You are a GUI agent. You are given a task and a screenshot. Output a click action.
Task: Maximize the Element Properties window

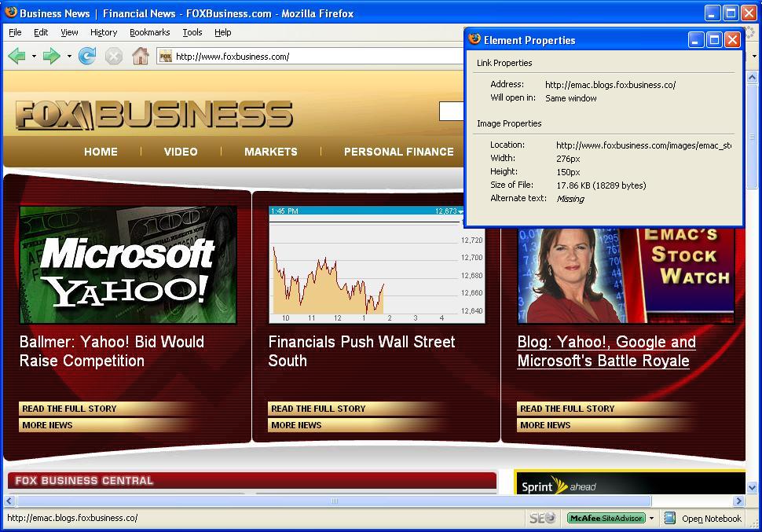pos(714,40)
